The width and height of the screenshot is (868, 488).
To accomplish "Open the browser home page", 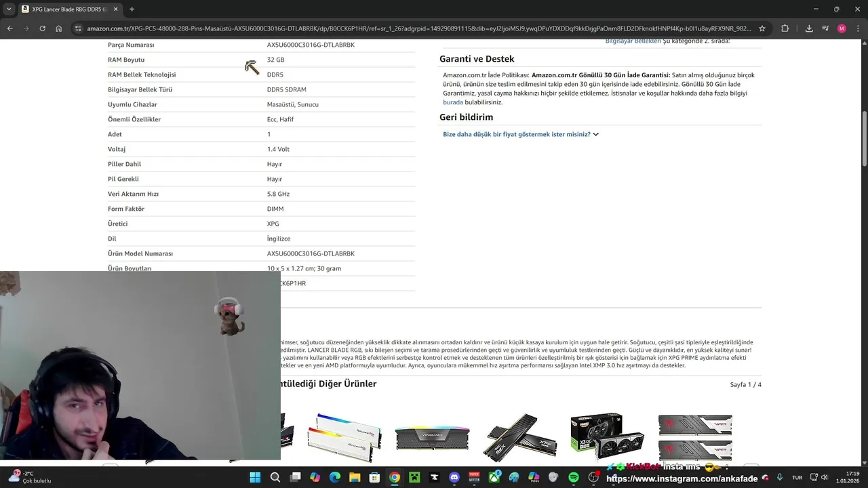I will [x=59, y=28].
